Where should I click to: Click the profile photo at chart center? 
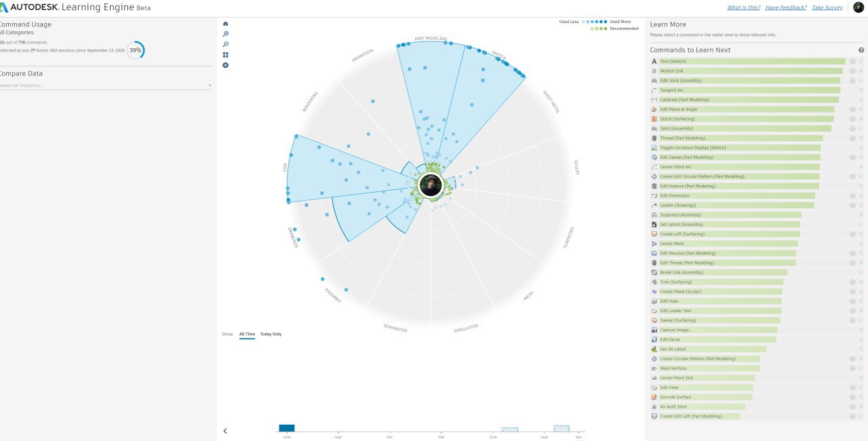[x=431, y=185]
